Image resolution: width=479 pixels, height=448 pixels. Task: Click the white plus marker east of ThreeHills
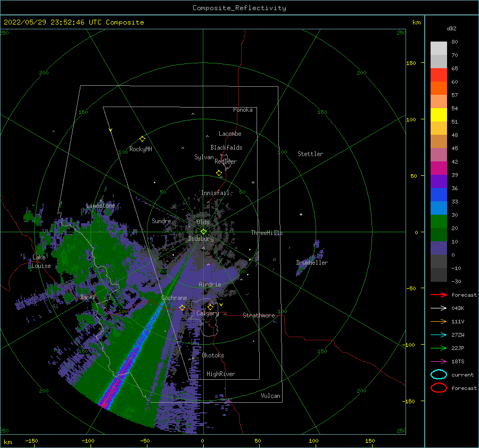pyautogui.click(x=301, y=214)
